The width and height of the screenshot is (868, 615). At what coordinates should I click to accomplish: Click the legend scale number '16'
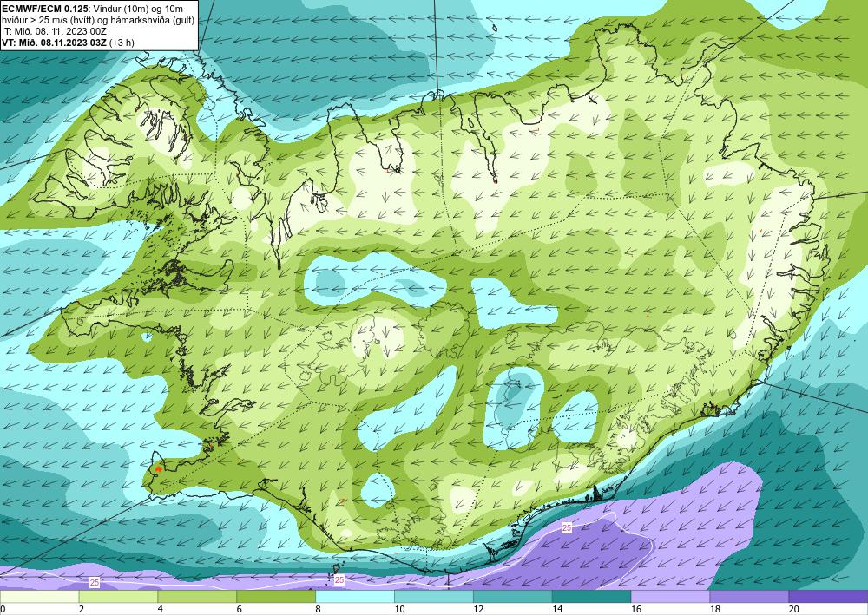coord(636,610)
